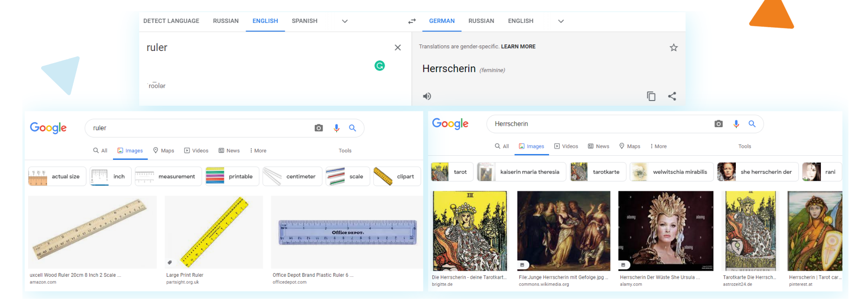Open Tools in Herrscherin image search
The width and height of the screenshot is (868, 303).
tap(744, 146)
